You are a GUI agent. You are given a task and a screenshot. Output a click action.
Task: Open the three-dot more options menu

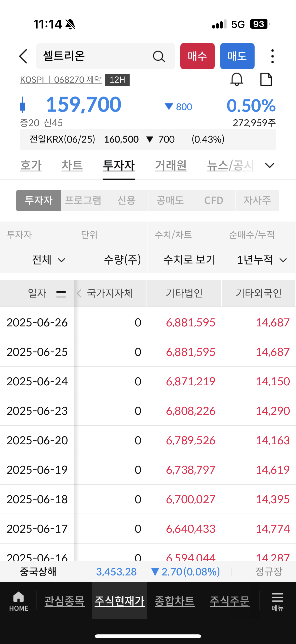pyautogui.click(x=272, y=56)
